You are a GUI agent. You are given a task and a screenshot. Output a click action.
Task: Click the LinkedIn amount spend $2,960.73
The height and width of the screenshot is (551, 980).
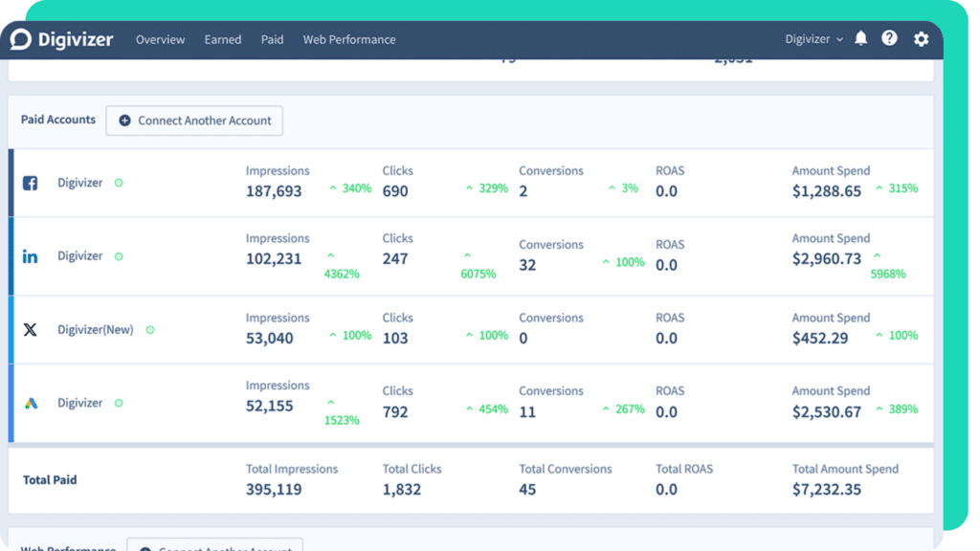pos(826,258)
